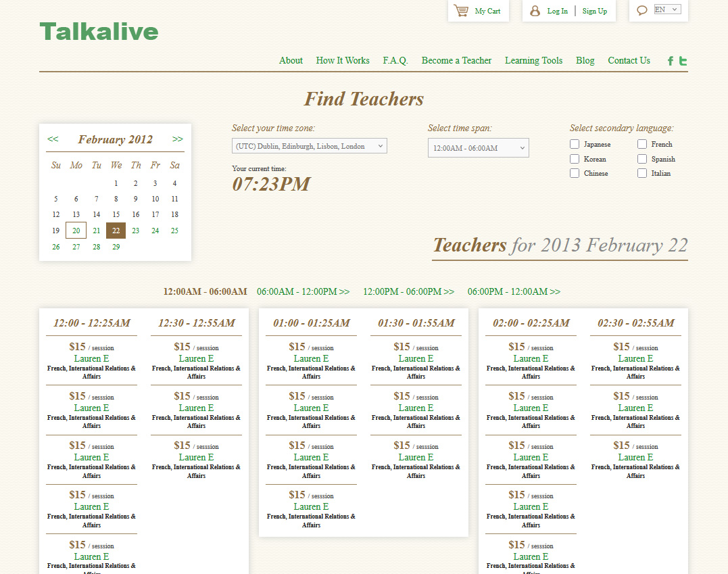Go to previous month with << arrow
This screenshot has width=728, height=574.
point(53,139)
